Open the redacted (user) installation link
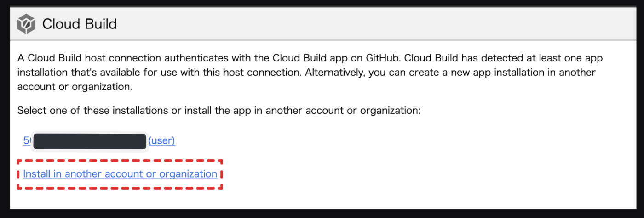 tap(99, 141)
